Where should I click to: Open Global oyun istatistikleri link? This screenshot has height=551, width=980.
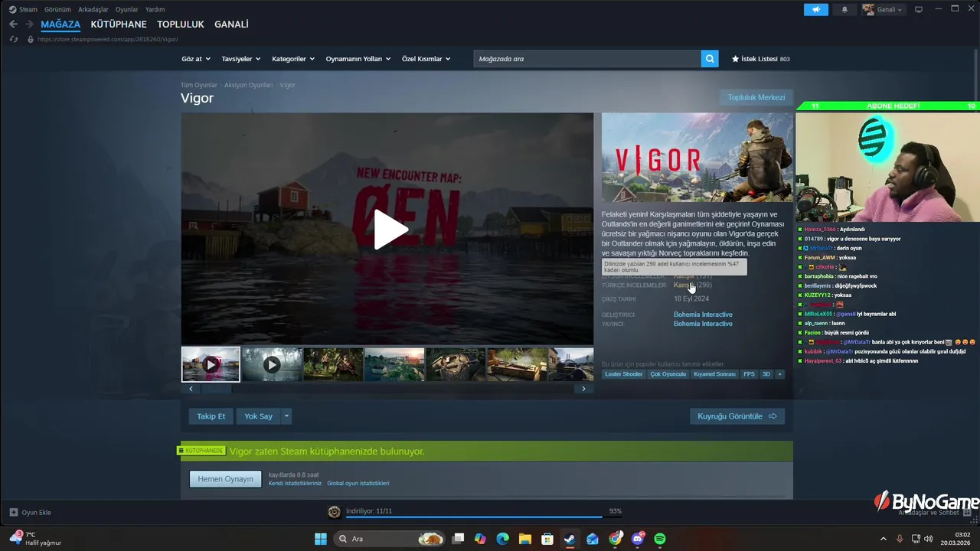pyautogui.click(x=358, y=484)
